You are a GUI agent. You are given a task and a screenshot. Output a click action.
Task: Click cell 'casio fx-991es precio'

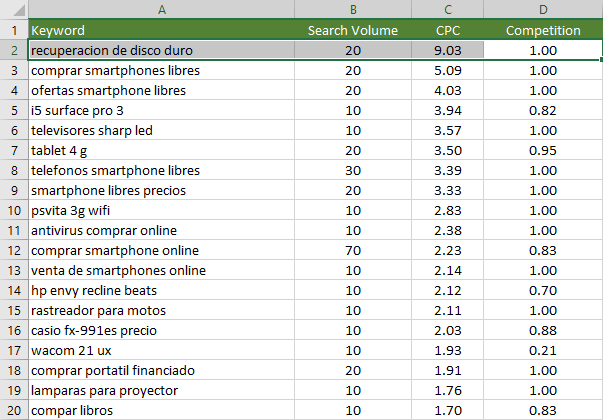[x=162, y=330]
